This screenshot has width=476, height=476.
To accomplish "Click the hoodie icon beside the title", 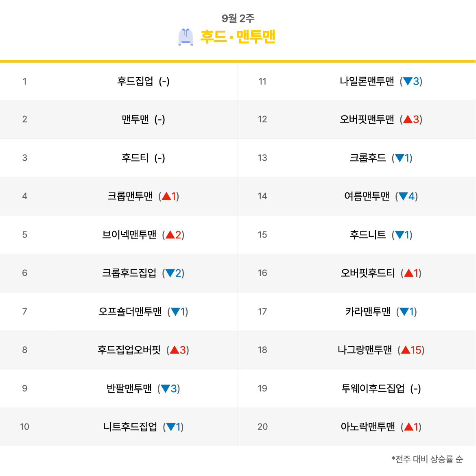I will tap(186, 37).
